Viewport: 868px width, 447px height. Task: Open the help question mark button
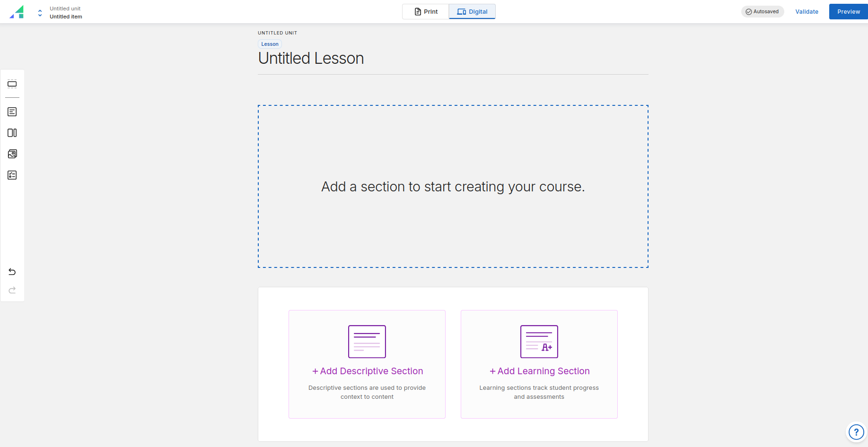856,432
